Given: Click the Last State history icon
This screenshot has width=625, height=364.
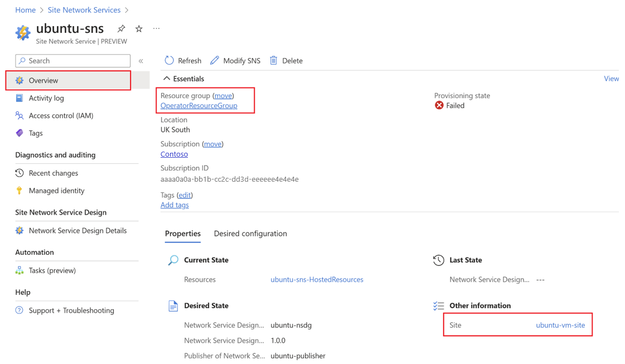Looking at the screenshot, I should (438, 260).
